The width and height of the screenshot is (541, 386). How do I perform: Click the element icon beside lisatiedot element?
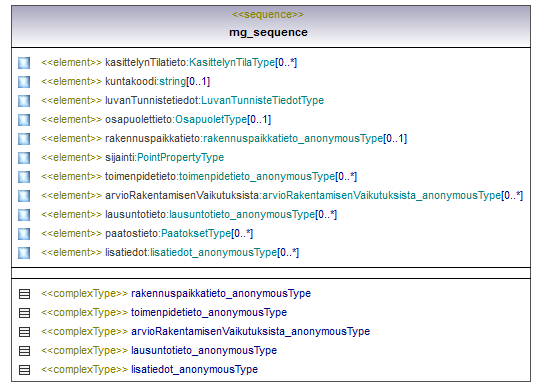(x=24, y=253)
